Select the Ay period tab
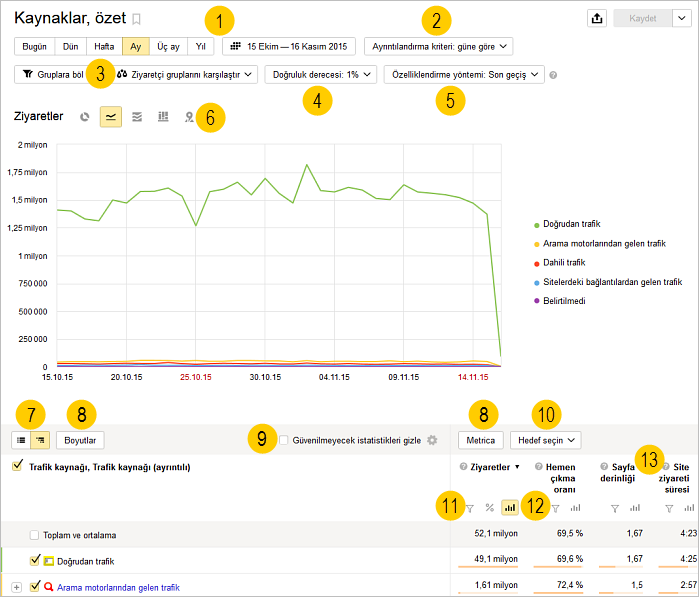 click(136, 46)
